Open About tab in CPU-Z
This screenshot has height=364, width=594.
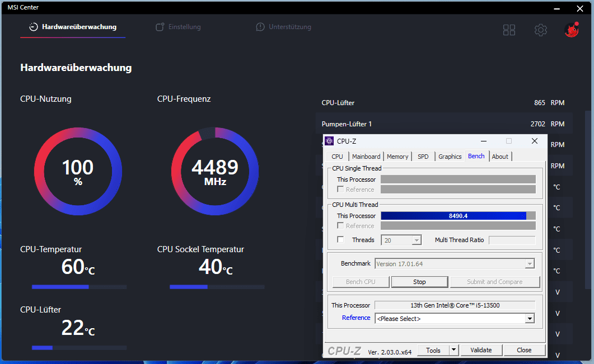500,157
